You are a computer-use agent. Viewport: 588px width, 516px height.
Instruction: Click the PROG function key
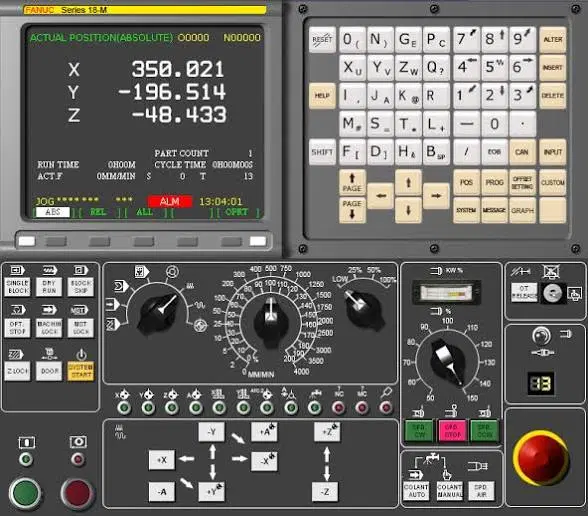pos(494,183)
